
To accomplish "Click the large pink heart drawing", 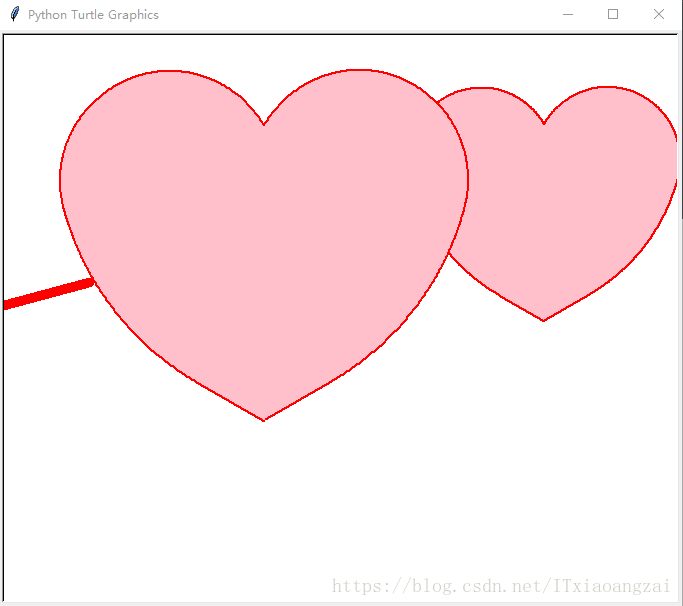I will (264, 244).
